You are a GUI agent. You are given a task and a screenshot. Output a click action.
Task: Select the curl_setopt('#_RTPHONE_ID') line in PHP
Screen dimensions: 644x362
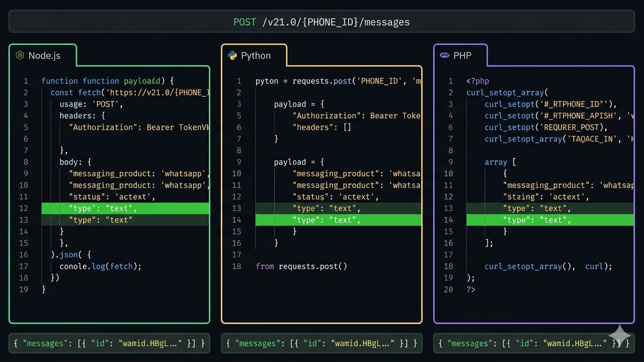pyautogui.click(x=551, y=104)
